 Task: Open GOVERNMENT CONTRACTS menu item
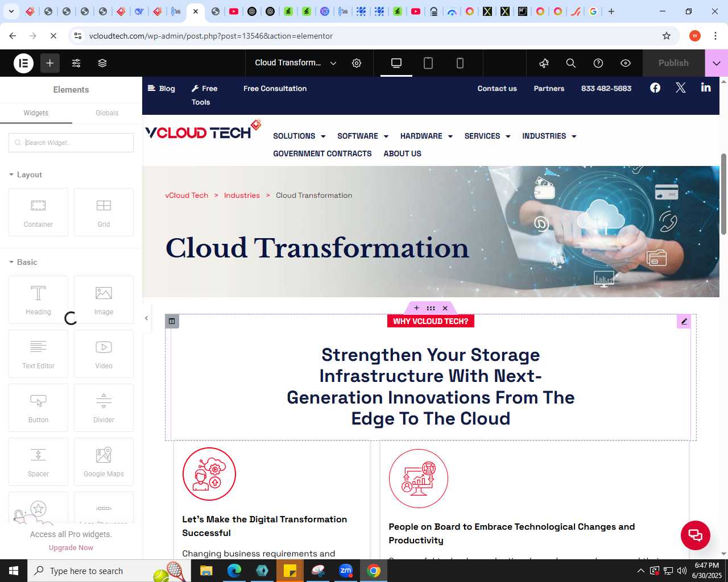(322, 153)
